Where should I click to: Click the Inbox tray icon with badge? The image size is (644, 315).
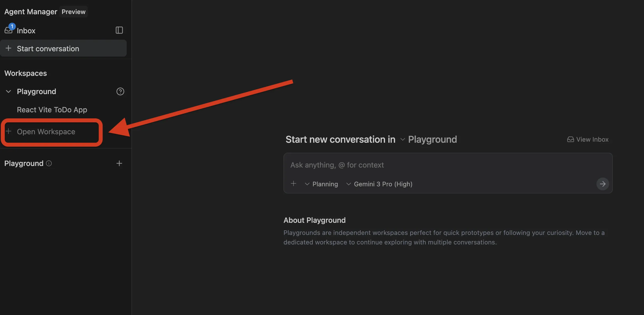tap(9, 30)
